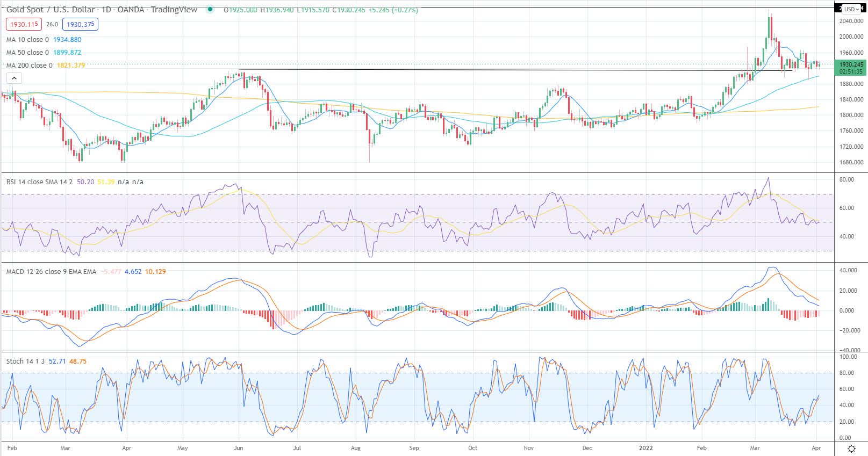Click the Jun label on the time axis

[239, 448]
